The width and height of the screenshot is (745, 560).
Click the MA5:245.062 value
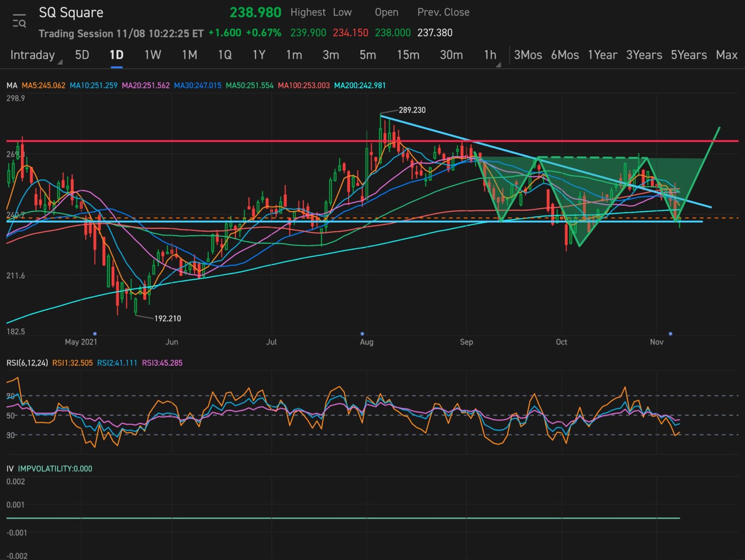click(x=44, y=86)
